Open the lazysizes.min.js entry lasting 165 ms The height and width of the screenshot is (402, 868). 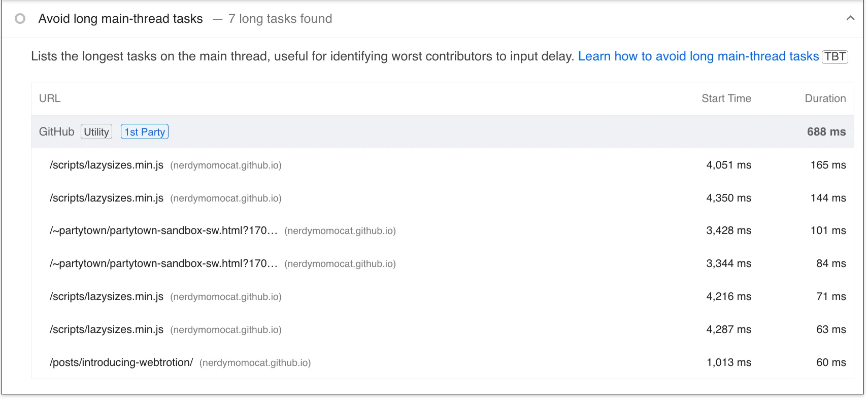(107, 165)
